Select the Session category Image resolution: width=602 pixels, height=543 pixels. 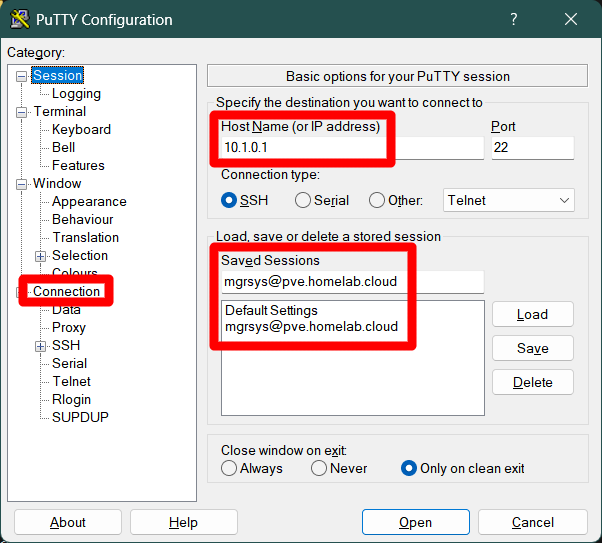pyautogui.click(x=58, y=75)
